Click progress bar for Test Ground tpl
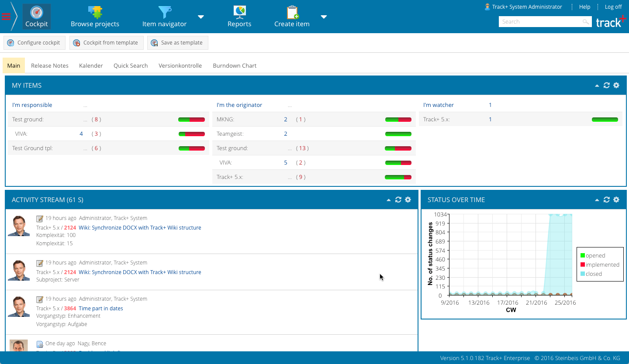This screenshot has width=629, height=364. (192, 148)
